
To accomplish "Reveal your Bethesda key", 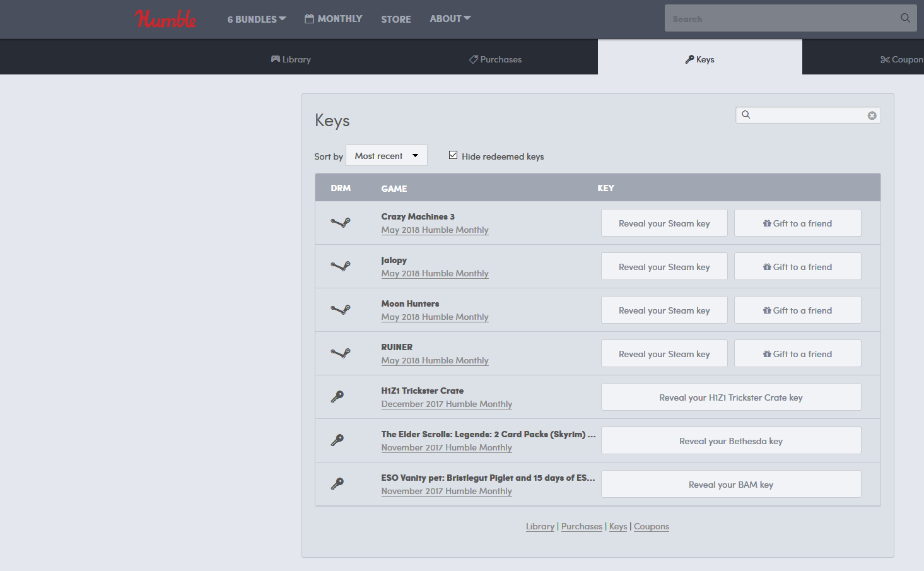I will [730, 441].
